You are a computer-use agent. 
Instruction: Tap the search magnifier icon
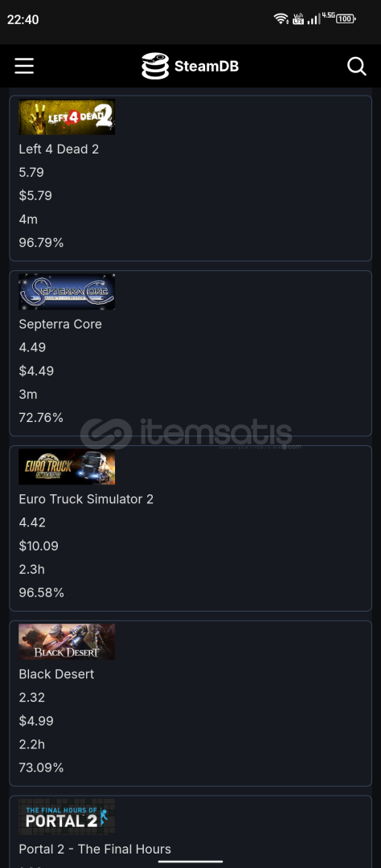point(357,67)
